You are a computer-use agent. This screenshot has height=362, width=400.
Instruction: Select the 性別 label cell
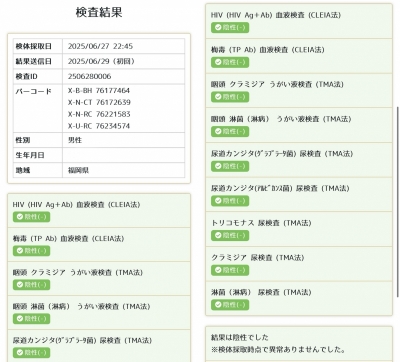[38, 140]
